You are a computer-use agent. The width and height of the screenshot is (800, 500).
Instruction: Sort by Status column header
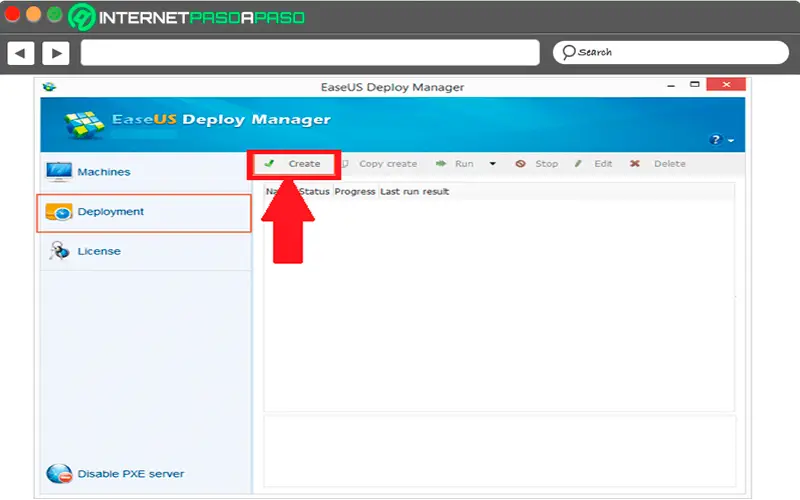[314, 191]
